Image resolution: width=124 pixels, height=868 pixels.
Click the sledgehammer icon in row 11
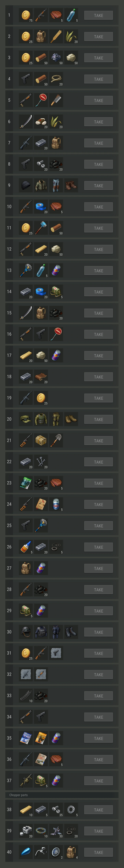[x=41, y=228]
